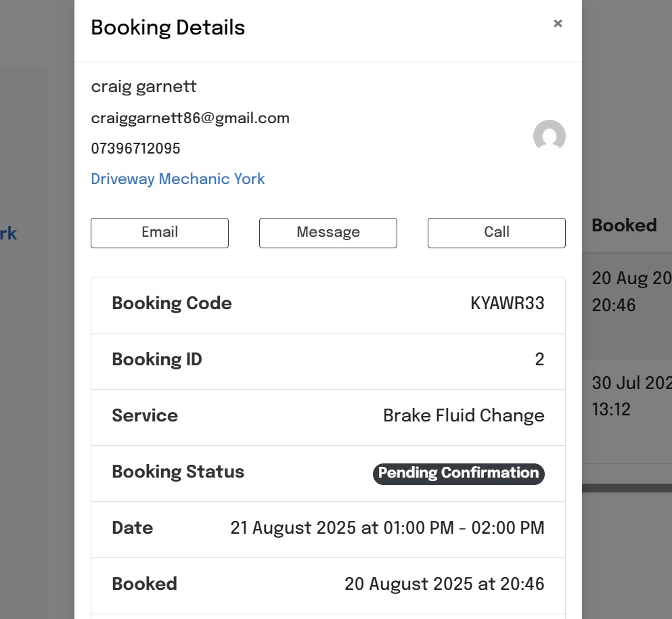The height and width of the screenshot is (619, 672).
Task: Click the phone number 07396712095
Action: (135, 148)
